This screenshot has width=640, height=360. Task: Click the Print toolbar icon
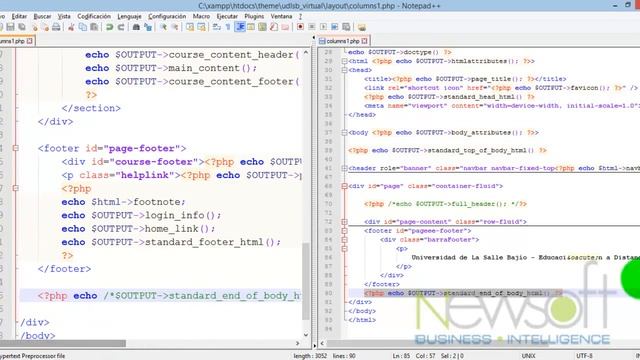pyautogui.click(x=56, y=27)
